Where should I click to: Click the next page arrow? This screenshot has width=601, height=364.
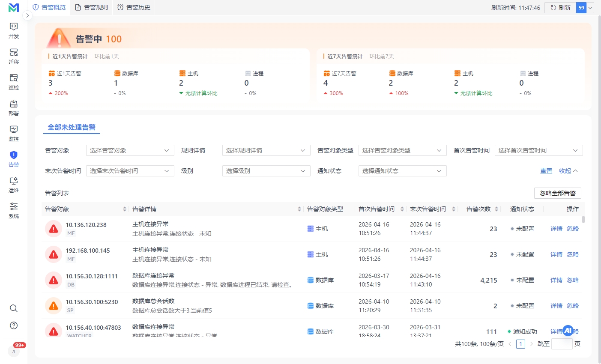tap(531, 344)
